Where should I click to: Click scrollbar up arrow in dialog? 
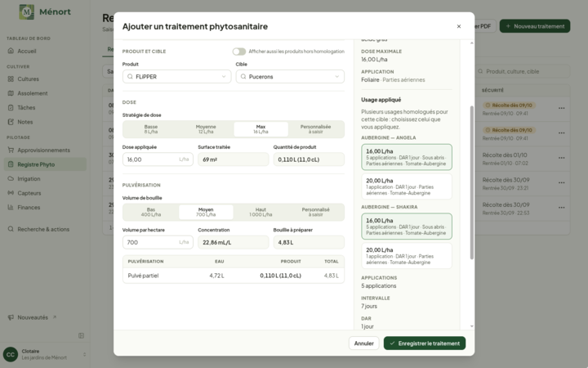[472, 43]
